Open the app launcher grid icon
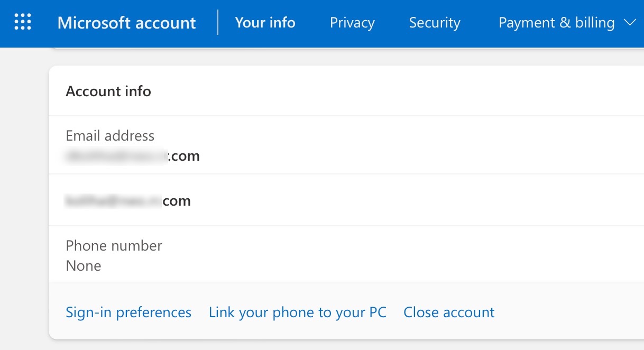The width and height of the screenshot is (644, 350). coord(23,22)
